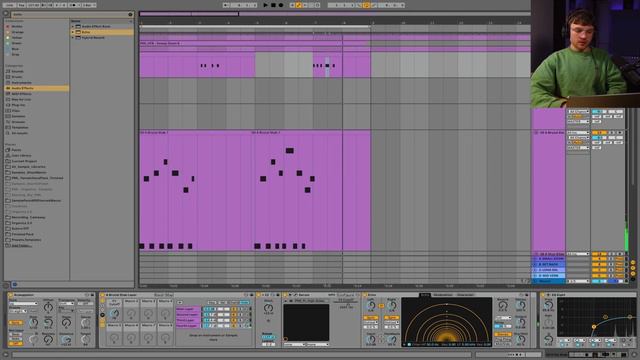Viewport: 640px width, 360px height.
Task: Select the Master track header
Action: point(549,281)
